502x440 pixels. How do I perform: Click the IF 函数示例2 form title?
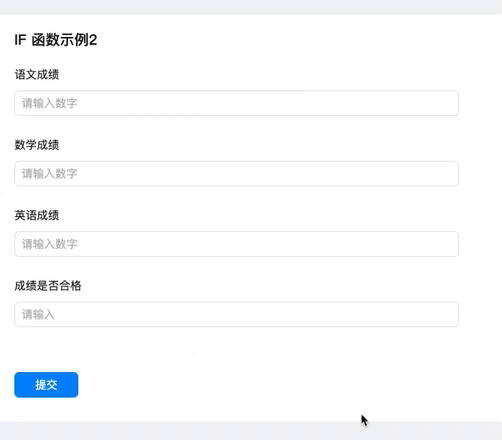tap(56, 40)
